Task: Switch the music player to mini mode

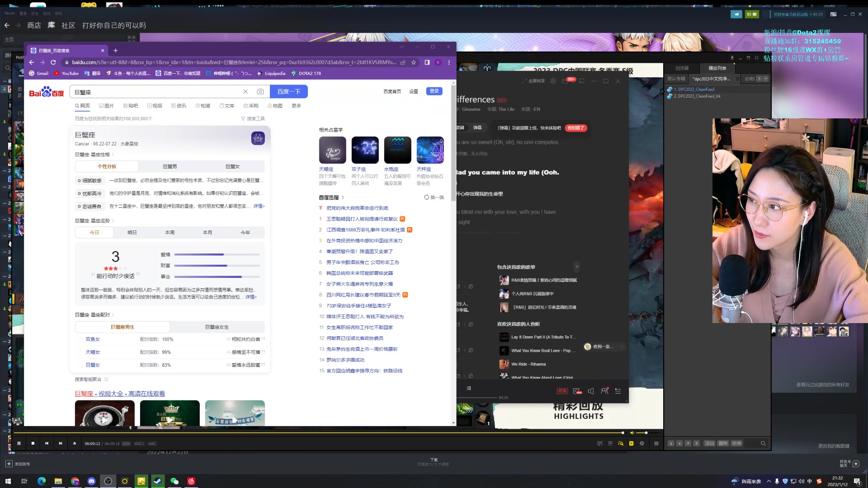Action: point(582,81)
